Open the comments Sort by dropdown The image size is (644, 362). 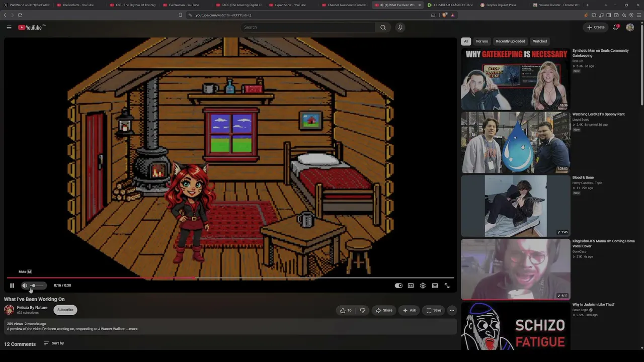[x=54, y=343]
